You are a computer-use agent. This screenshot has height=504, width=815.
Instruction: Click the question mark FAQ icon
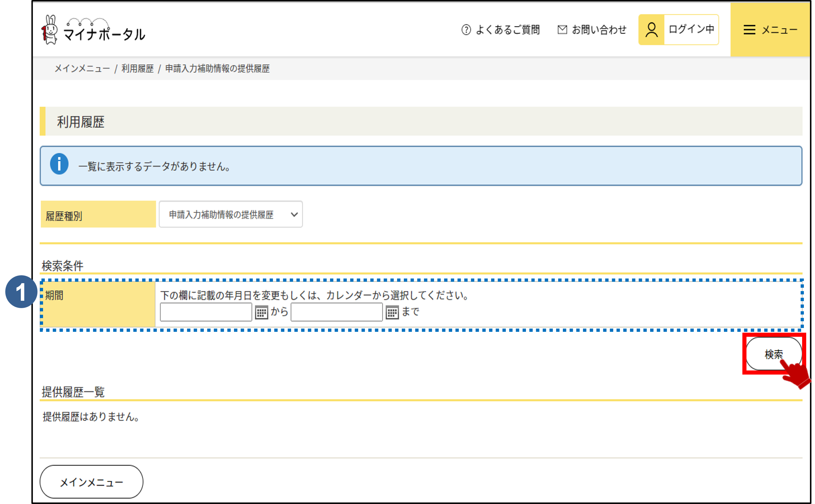[x=466, y=30]
